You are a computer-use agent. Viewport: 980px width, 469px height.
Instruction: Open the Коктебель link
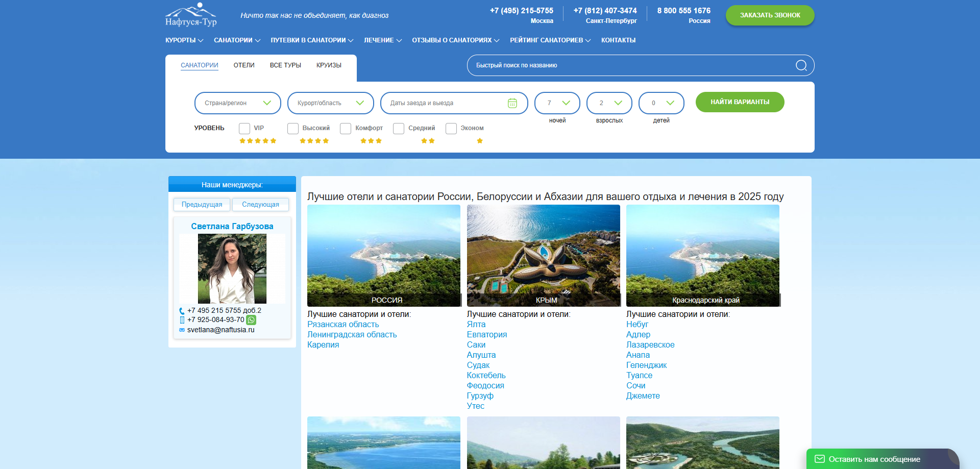click(x=486, y=376)
